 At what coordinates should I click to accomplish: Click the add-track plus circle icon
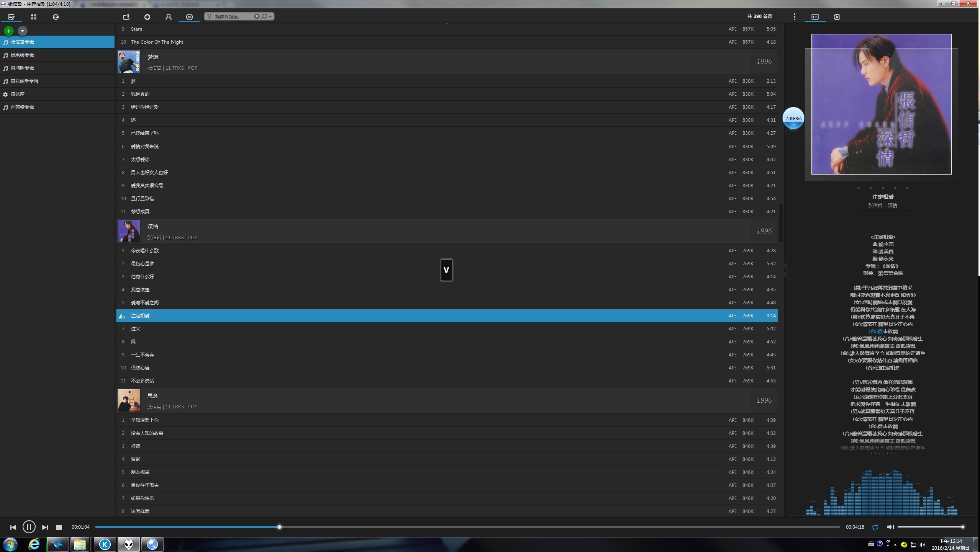click(x=147, y=17)
